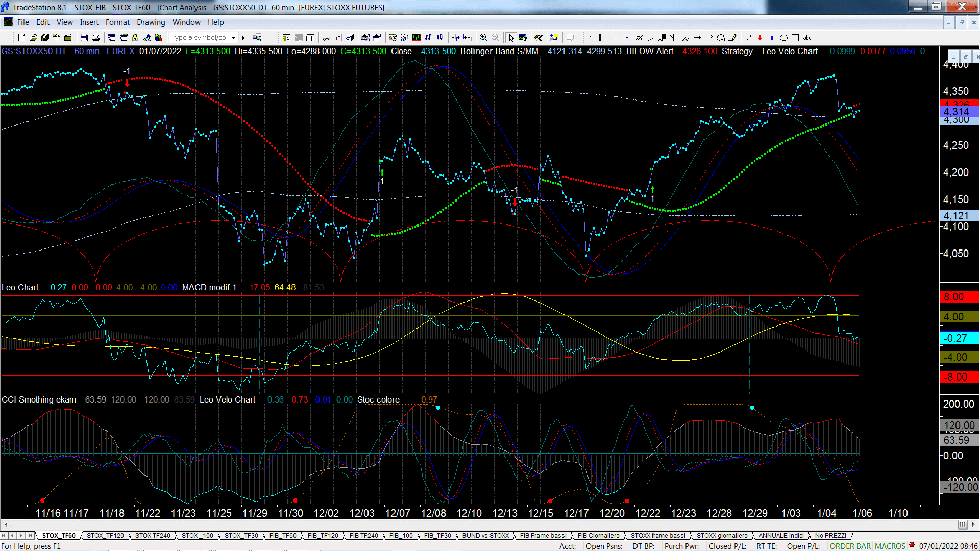Click the space bars closer icon

coord(456,37)
